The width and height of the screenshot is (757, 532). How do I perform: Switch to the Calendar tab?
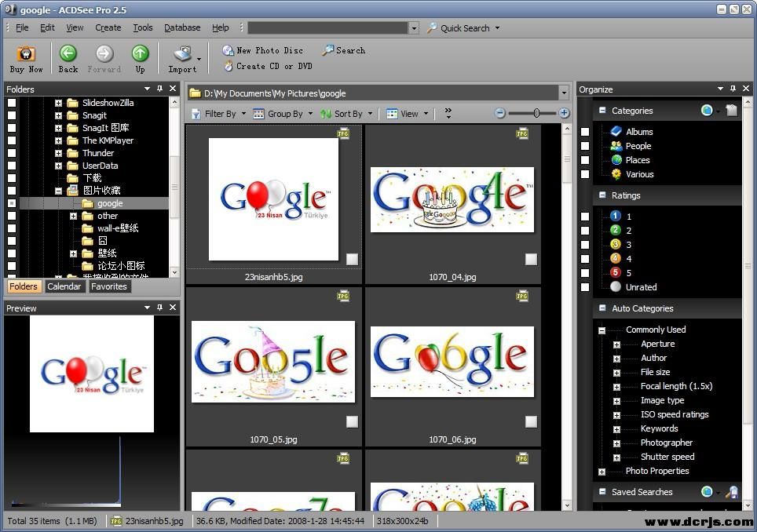click(64, 286)
